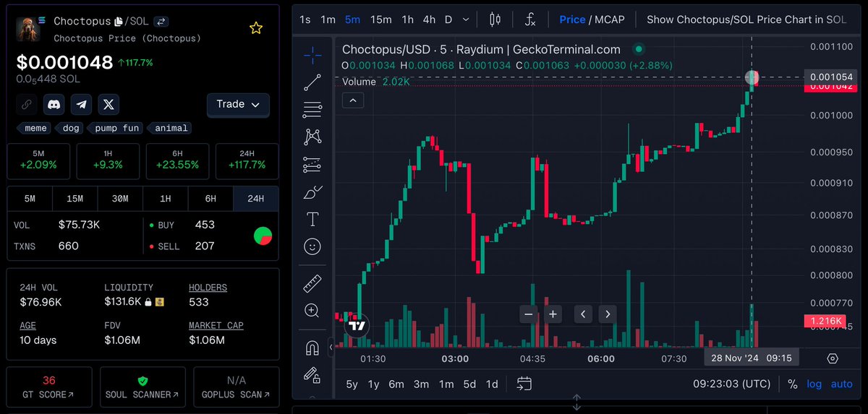Open the long position forecasting tool

point(312,164)
